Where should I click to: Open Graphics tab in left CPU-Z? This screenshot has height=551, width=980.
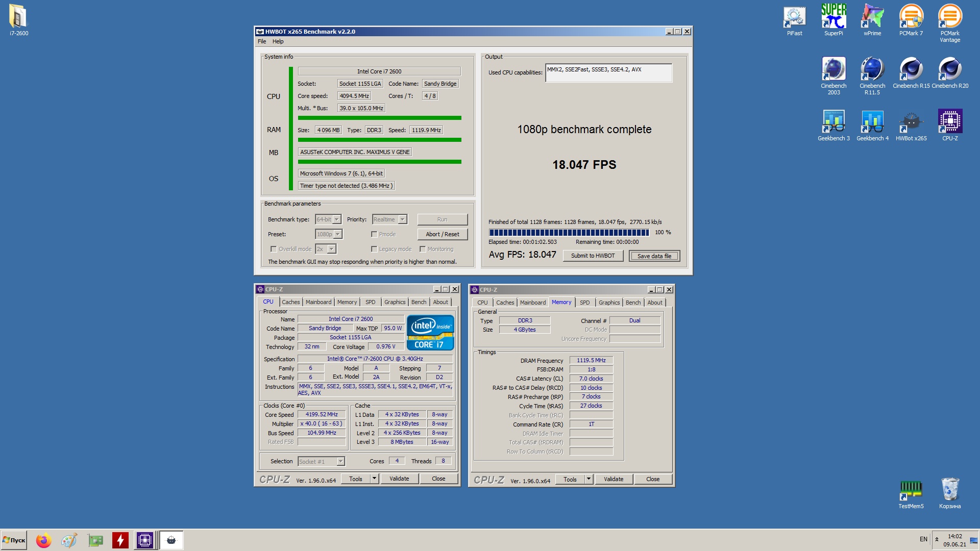point(395,302)
